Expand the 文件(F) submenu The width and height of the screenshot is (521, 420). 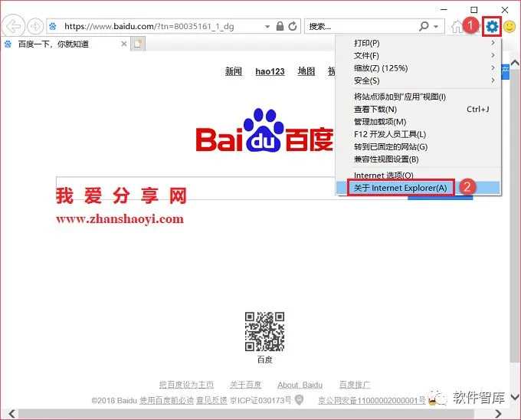click(x=418, y=55)
